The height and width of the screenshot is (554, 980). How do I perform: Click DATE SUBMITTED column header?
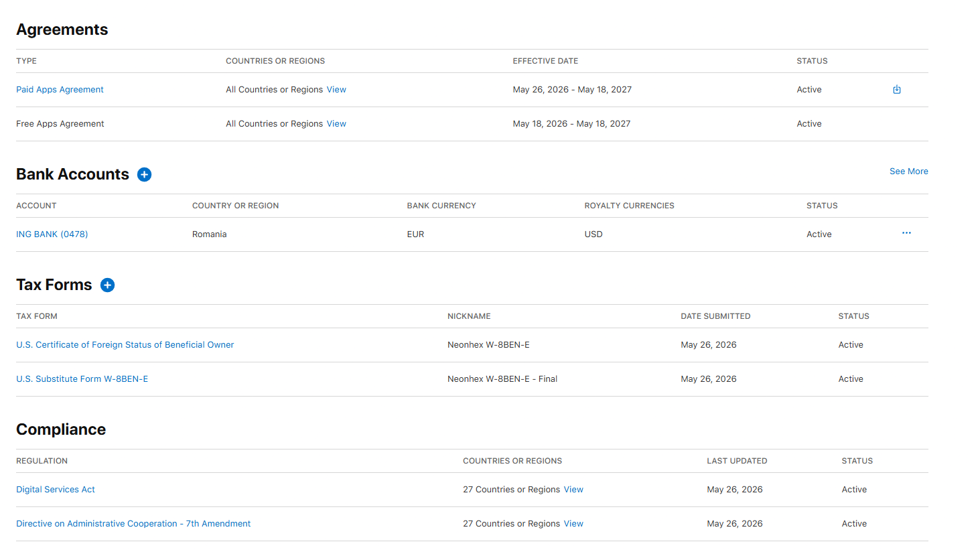pos(715,316)
